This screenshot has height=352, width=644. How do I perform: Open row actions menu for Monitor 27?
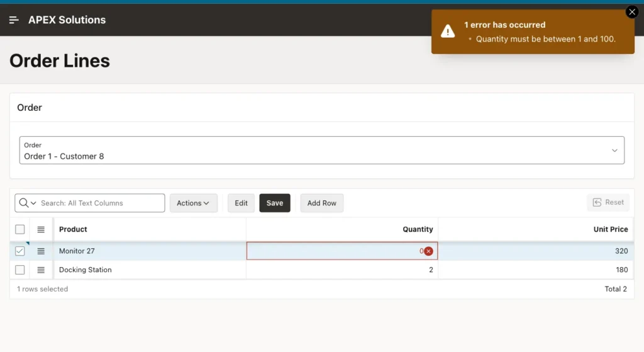41,251
